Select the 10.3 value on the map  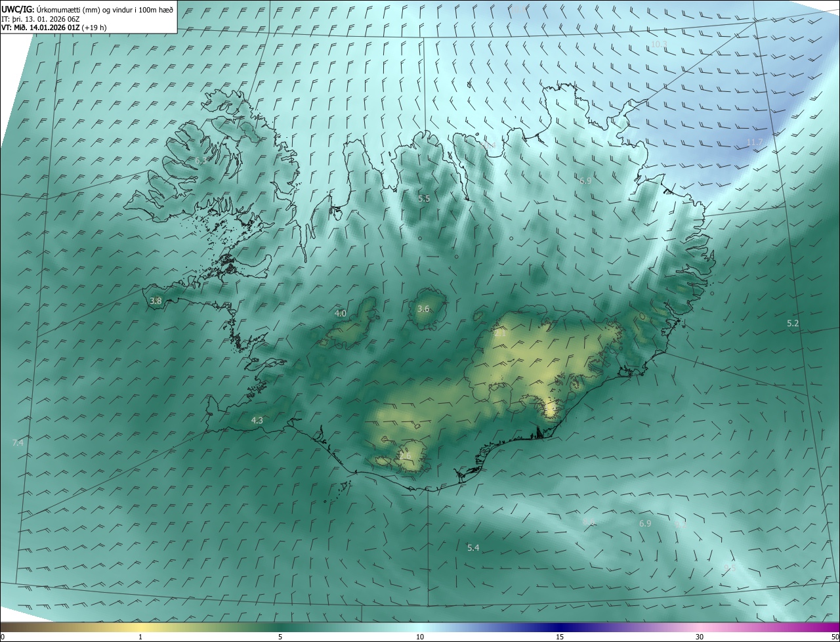click(x=659, y=44)
